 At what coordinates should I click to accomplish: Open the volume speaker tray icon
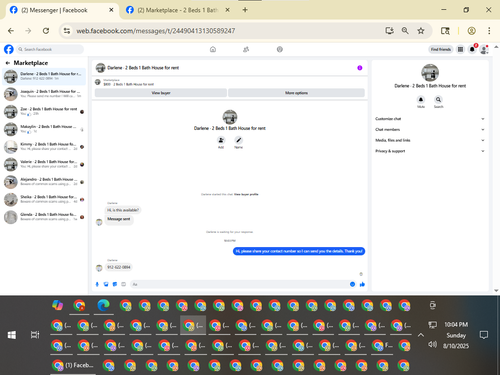tap(432, 344)
